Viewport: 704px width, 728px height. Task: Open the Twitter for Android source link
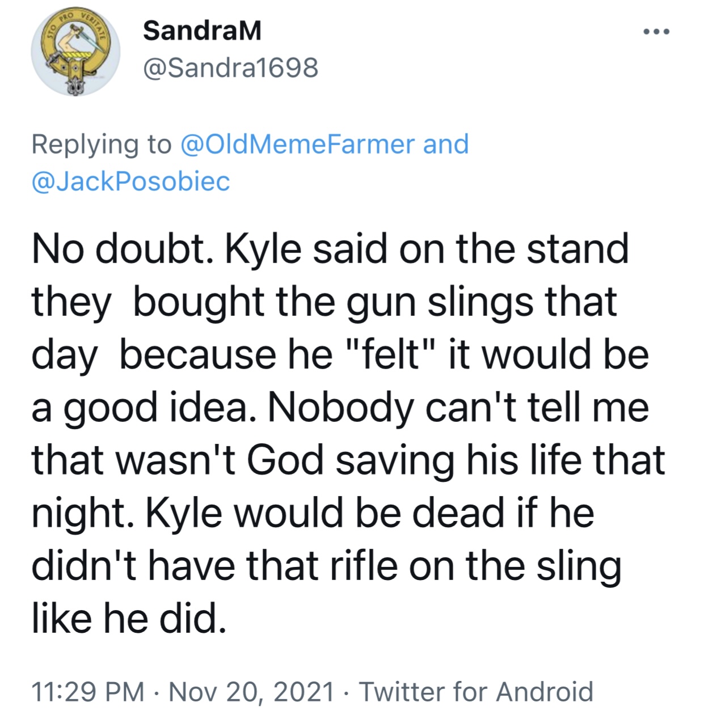click(476, 692)
